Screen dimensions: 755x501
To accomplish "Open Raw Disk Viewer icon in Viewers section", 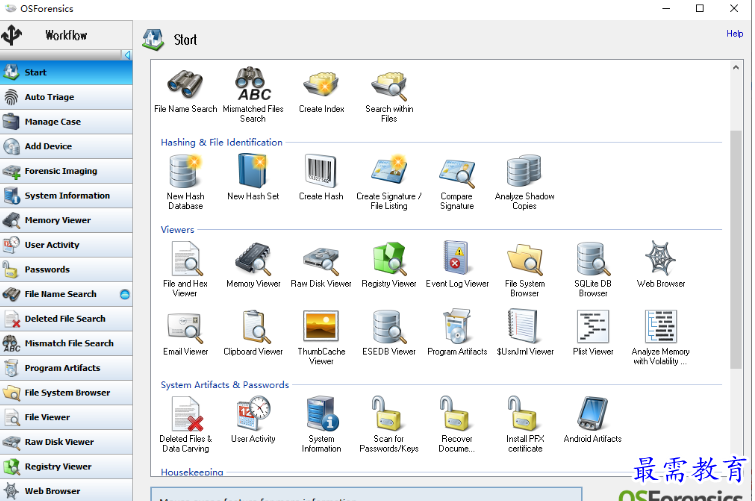I will pos(321,260).
